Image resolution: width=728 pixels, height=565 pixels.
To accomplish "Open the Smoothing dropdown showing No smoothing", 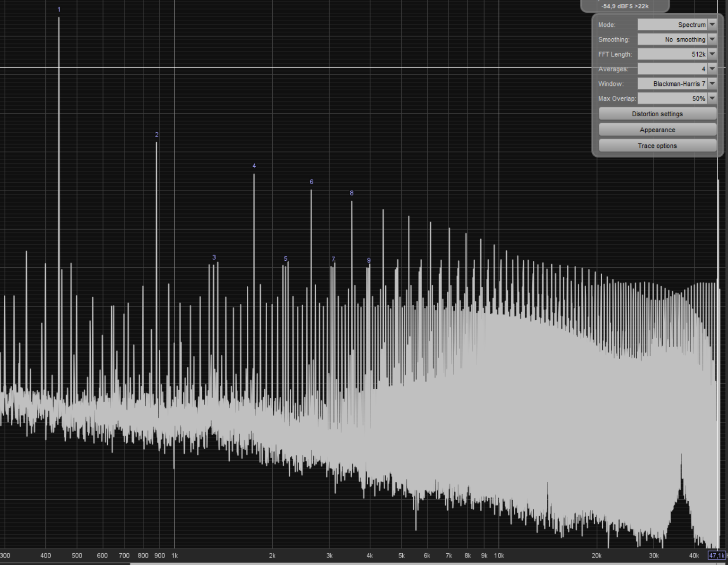I will [x=677, y=40].
